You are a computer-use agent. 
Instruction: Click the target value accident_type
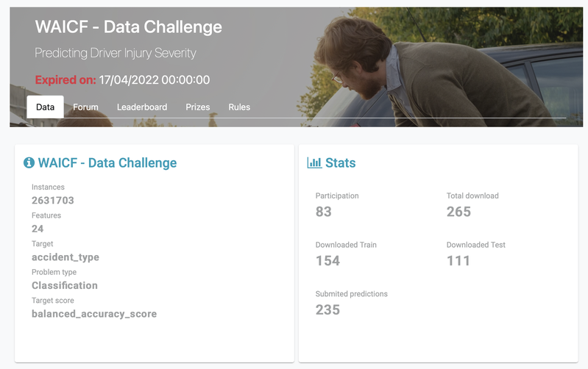click(x=65, y=257)
